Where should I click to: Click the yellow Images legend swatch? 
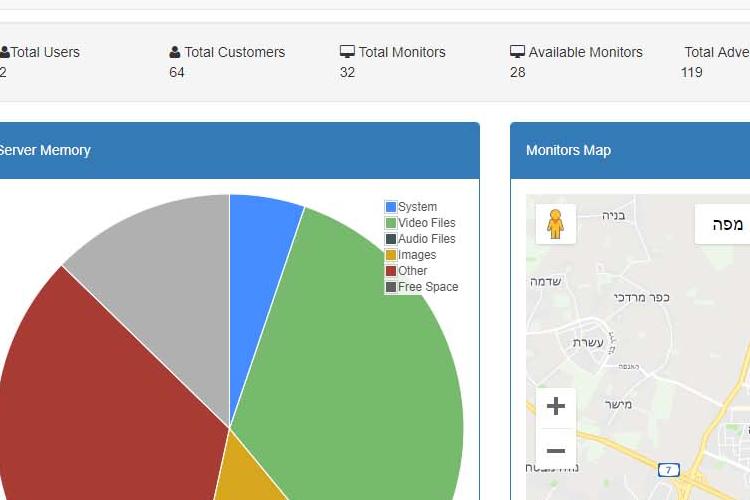[391, 255]
